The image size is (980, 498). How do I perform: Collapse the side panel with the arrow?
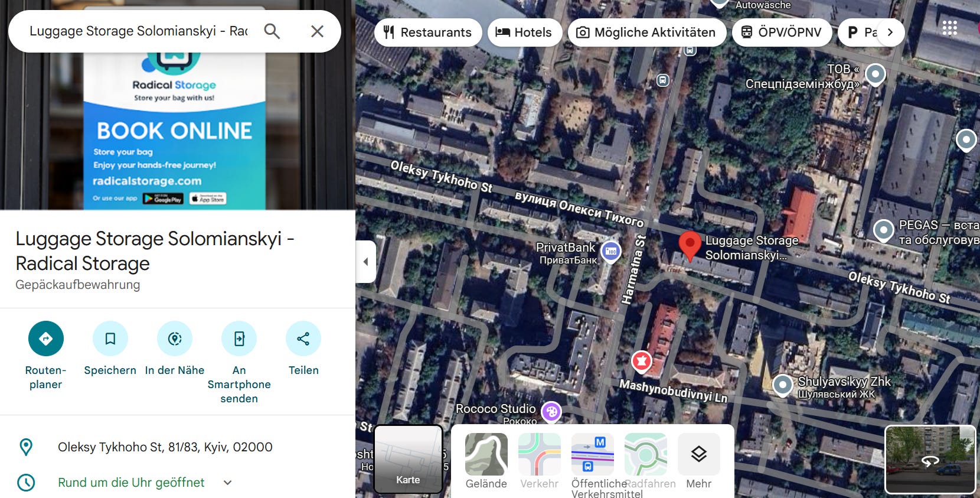(365, 262)
